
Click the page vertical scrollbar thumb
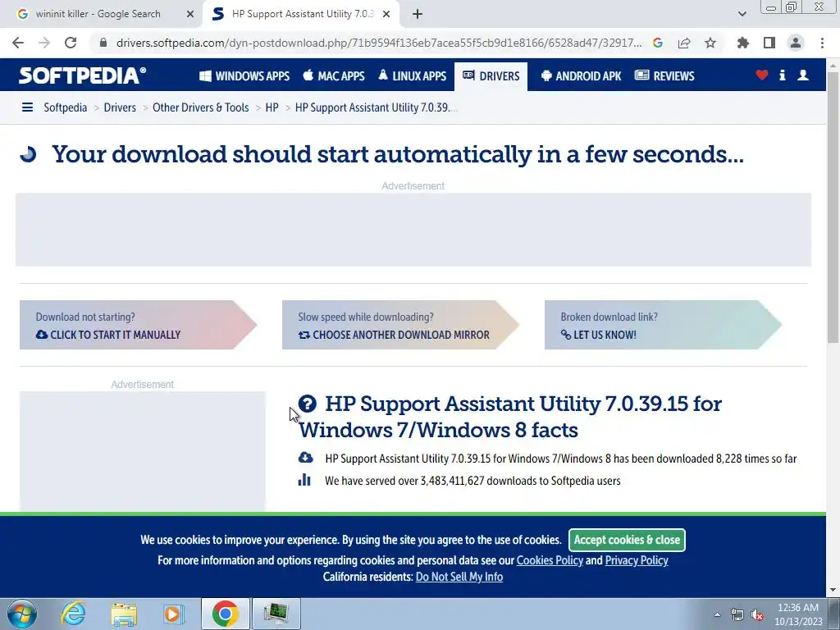833,207
